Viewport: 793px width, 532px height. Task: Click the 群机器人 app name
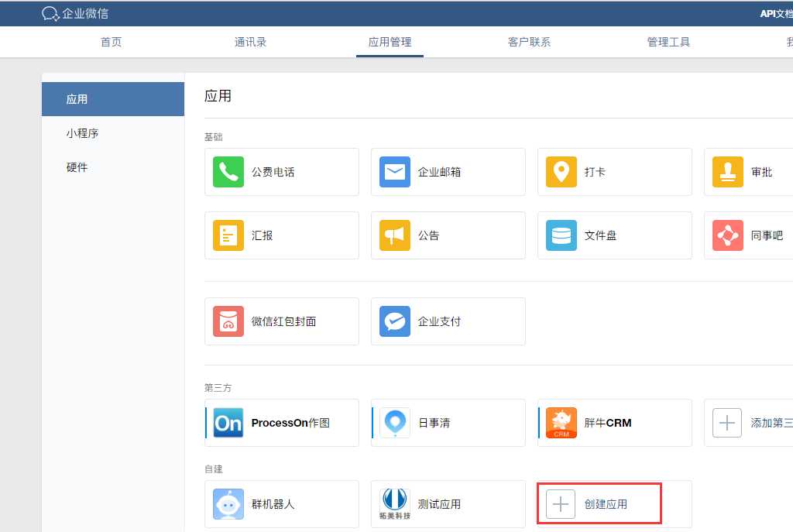(x=273, y=504)
